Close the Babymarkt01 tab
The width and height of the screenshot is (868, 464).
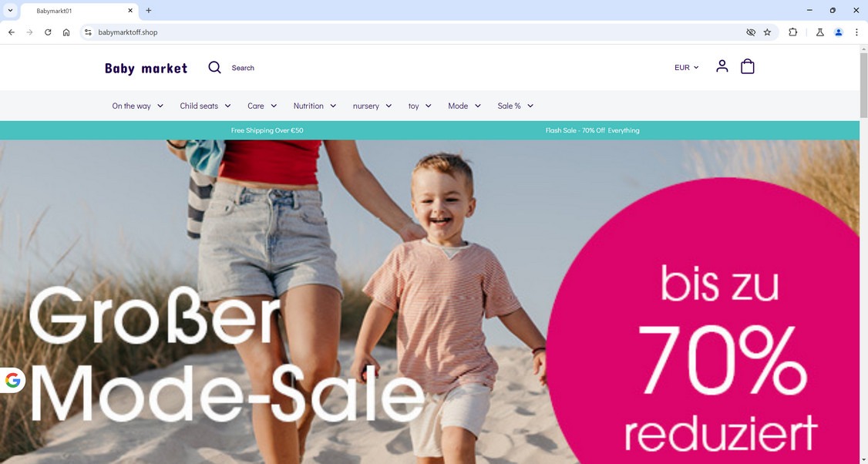point(130,11)
